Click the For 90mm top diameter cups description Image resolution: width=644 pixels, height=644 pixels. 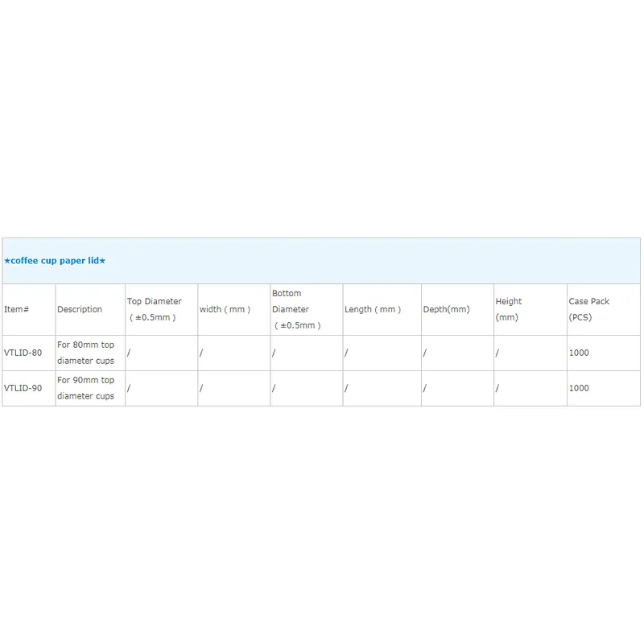tap(86, 388)
